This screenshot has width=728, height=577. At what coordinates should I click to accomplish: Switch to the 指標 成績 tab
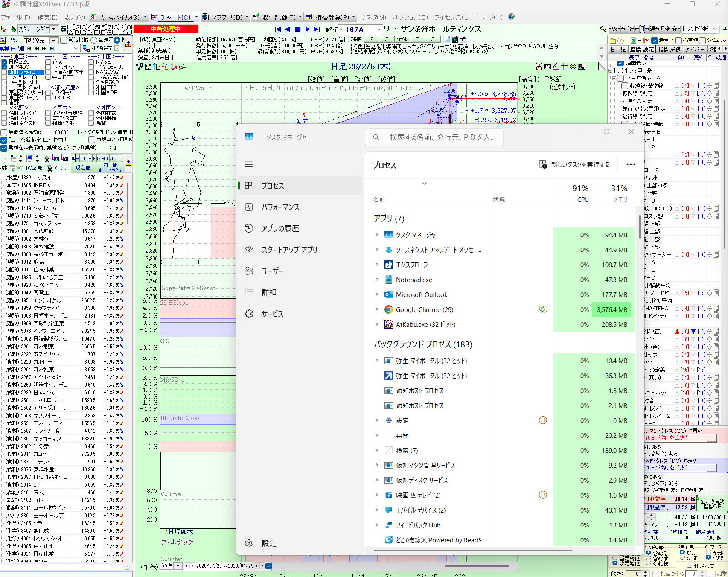click(669, 50)
